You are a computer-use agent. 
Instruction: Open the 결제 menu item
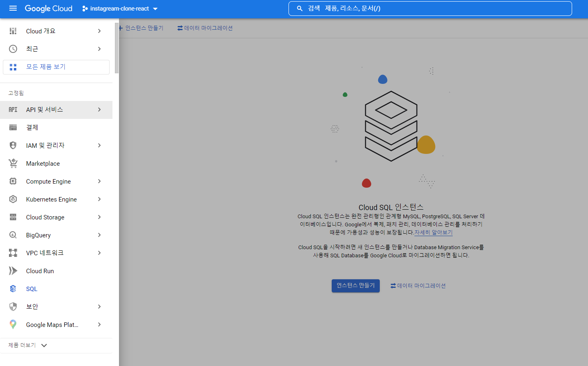click(56, 127)
